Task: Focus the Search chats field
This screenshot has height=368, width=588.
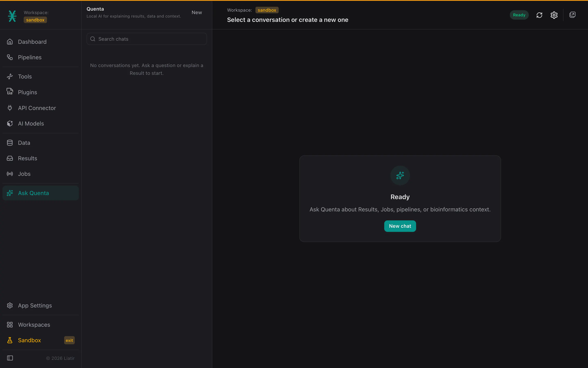Action: tap(147, 39)
